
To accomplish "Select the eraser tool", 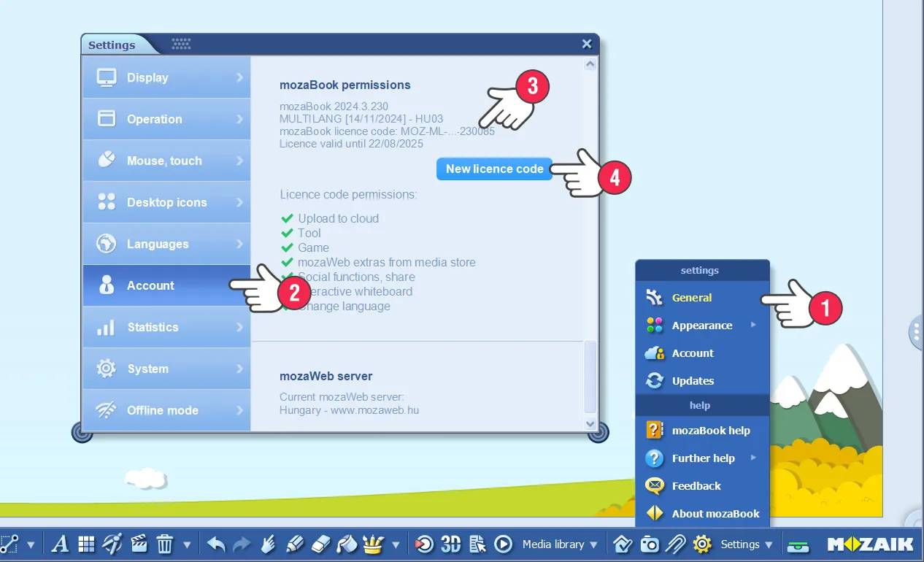I will coord(321,544).
